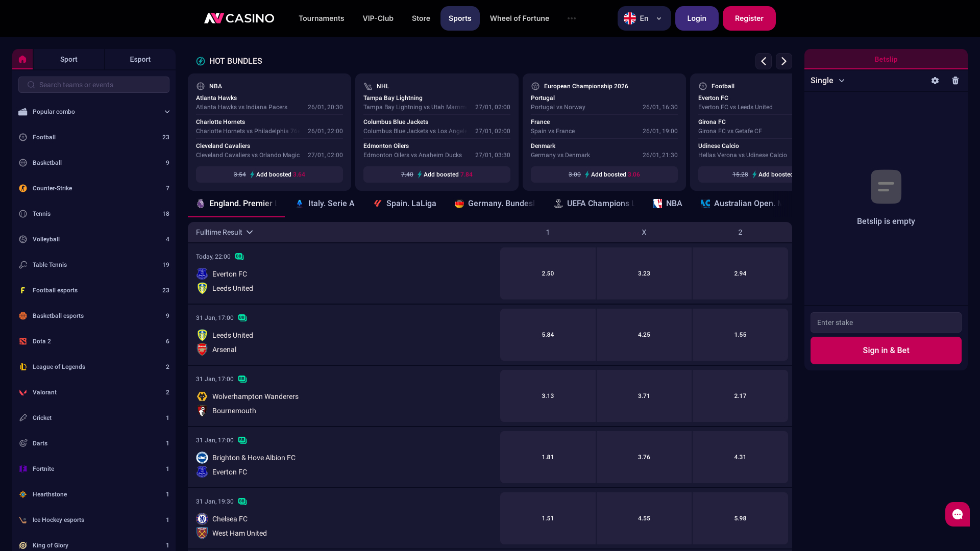
Task: Select odds 2.50 for Everton FC win
Action: coord(547,273)
